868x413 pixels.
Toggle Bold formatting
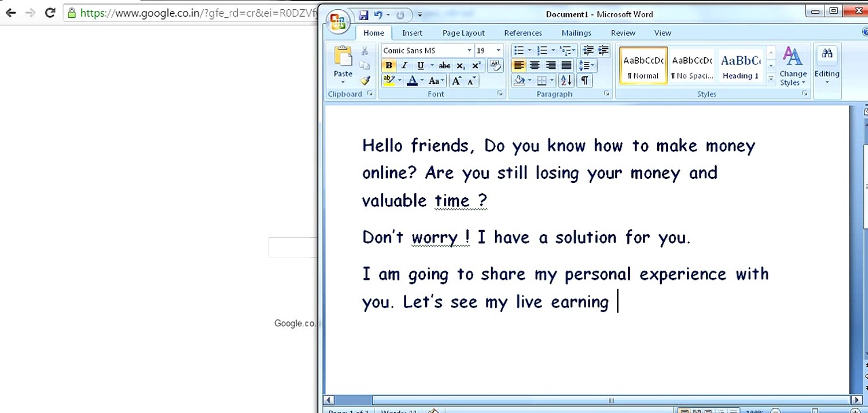point(389,65)
